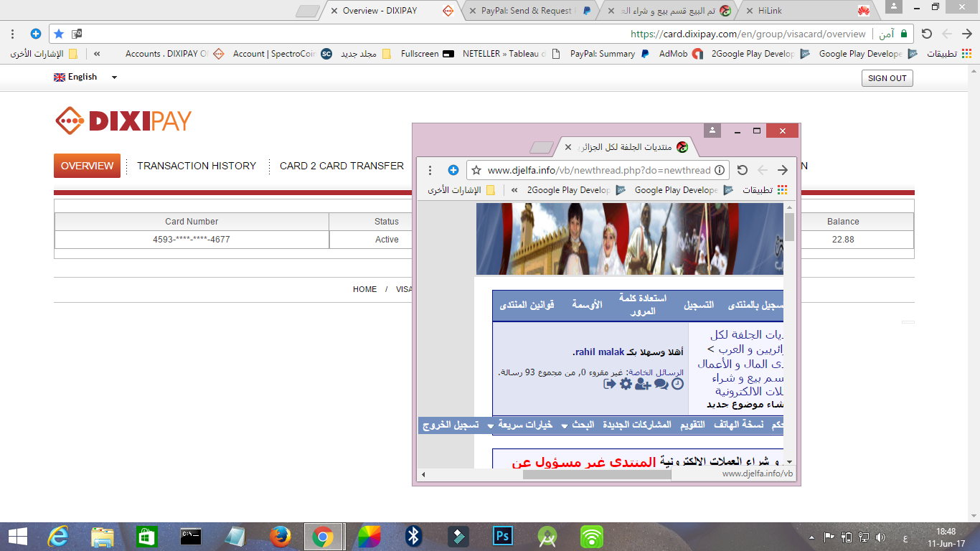Click the forum clock icon
980x551 pixels.
tap(677, 384)
